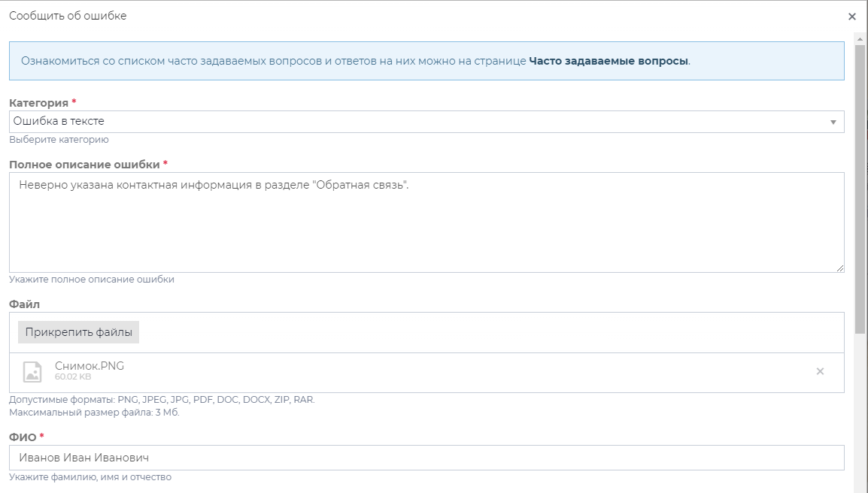Click the image file icon for Снимок.PNG

point(32,372)
